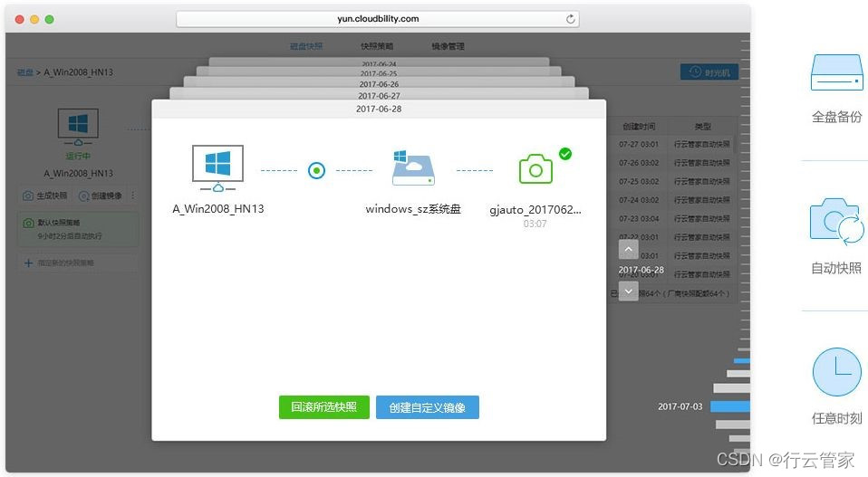Click the 07-26 03:02 snapshot row
Image resolution: width=868 pixels, height=477 pixels.
pyautogui.click(x=672, y=163)
